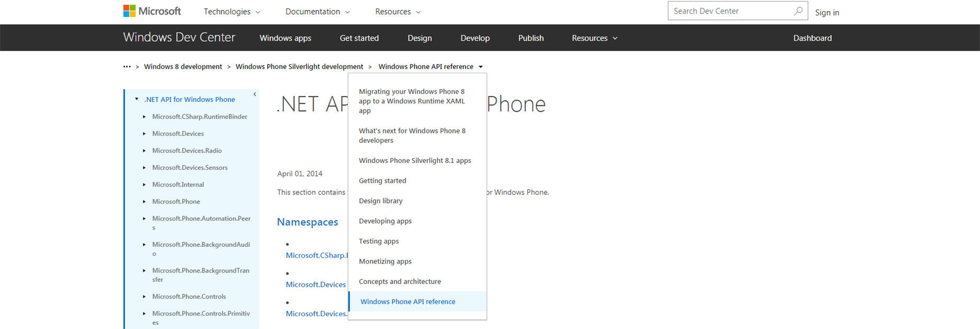Select Windows Phone Silverlight 8.1 apps entry
The image size is (980, 329).
pyautogui.click(x=414, y=161)
